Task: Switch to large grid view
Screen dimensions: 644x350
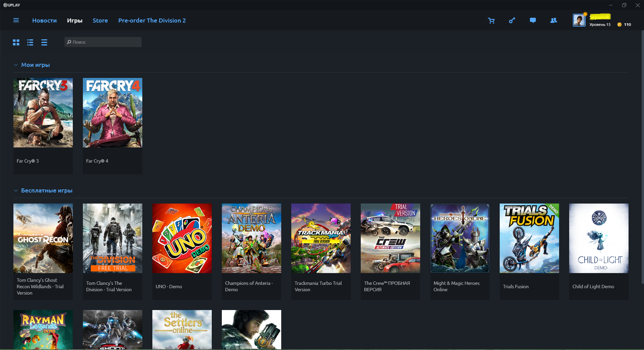Action: coord(16,42)
